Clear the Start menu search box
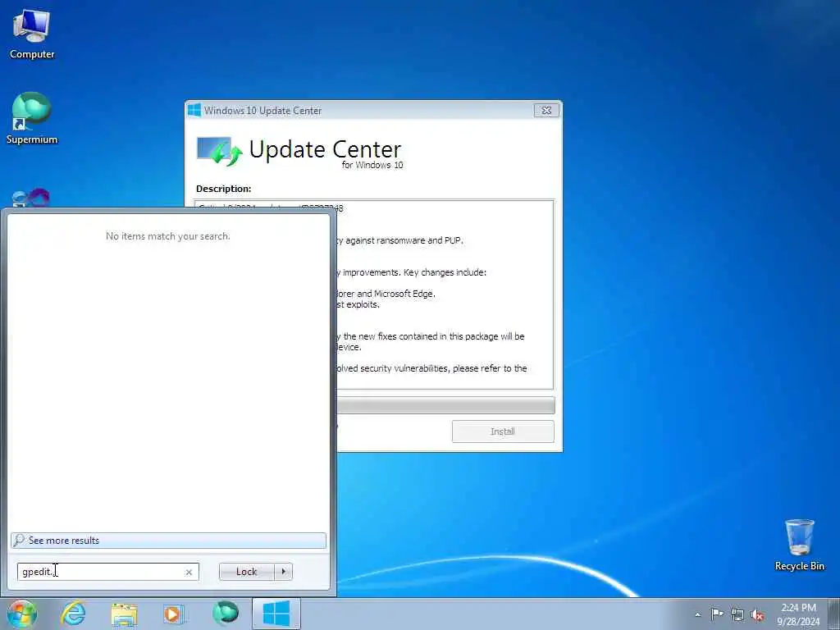Screen dimensions: 840x630 click(x=189, y=572)
